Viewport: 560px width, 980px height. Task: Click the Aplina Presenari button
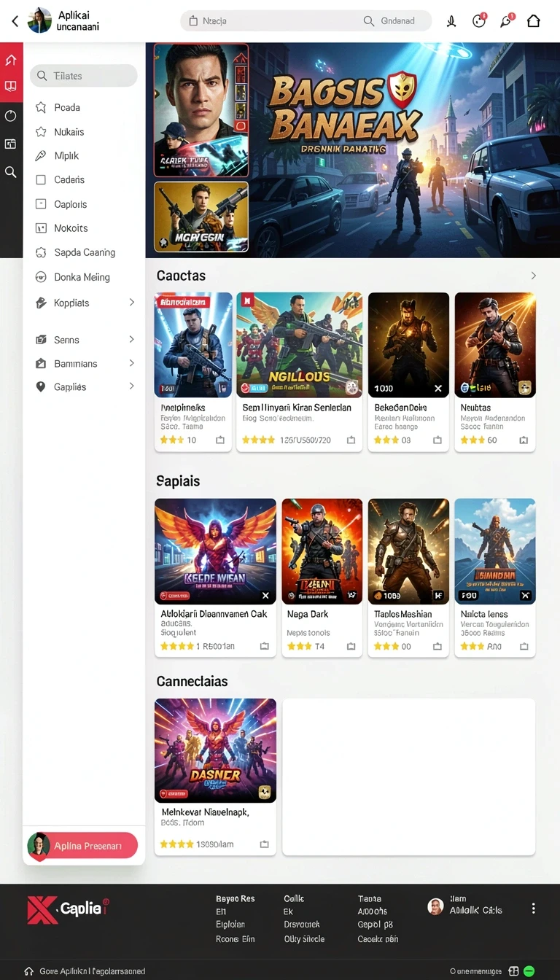coord(82,846)
